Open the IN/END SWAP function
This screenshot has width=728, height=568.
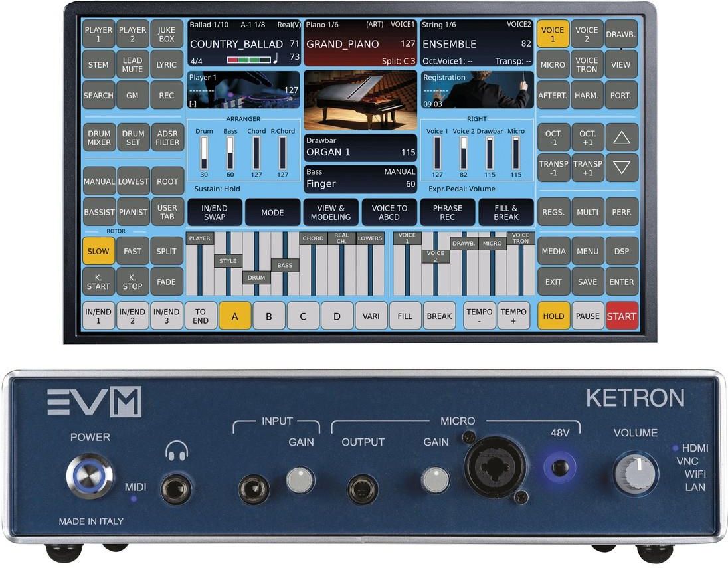(215, 212)
